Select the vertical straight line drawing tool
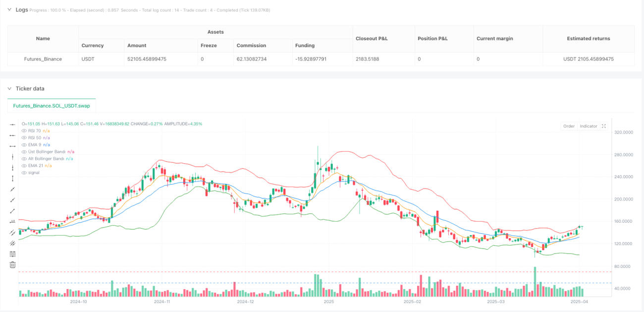 coord(12,157)
